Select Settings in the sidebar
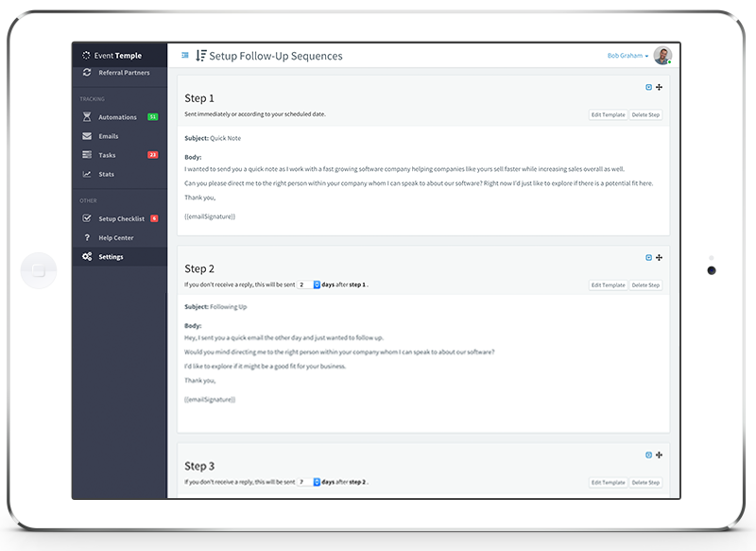This screenshot has width=756, height=551. click(x=111, y=256)
